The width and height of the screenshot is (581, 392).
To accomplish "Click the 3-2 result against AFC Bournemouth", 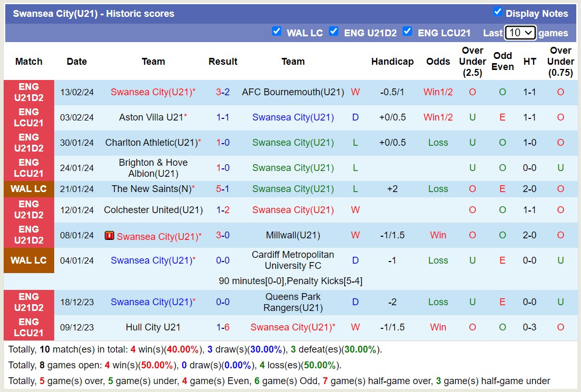I will [223, 92].
